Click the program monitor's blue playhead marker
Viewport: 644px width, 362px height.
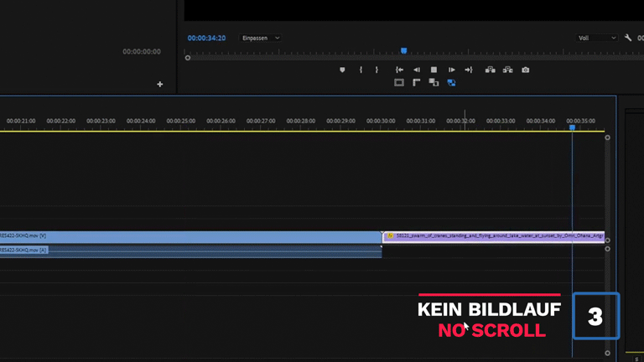[x=403, y=51]
